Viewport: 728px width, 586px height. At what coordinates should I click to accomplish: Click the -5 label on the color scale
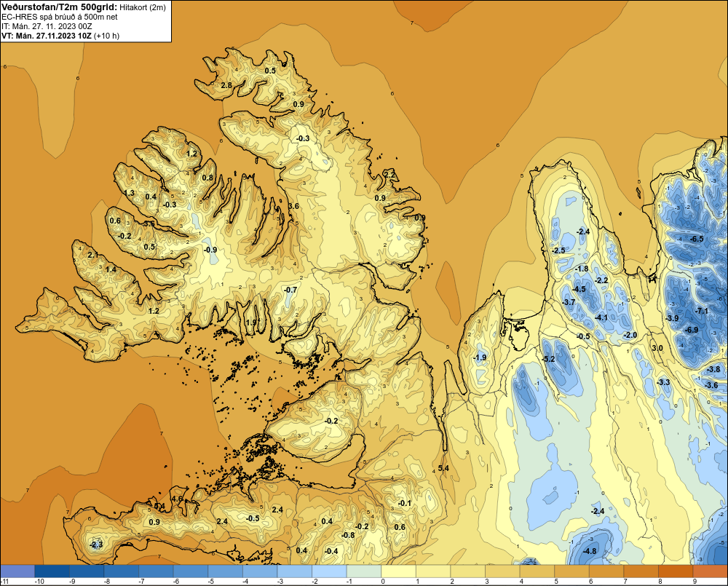pos(210,582)
